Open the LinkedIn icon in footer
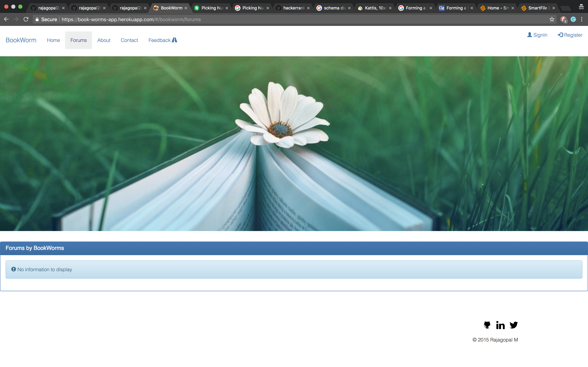The height and width of the screenshot is (367, 588). coord(500,325)
